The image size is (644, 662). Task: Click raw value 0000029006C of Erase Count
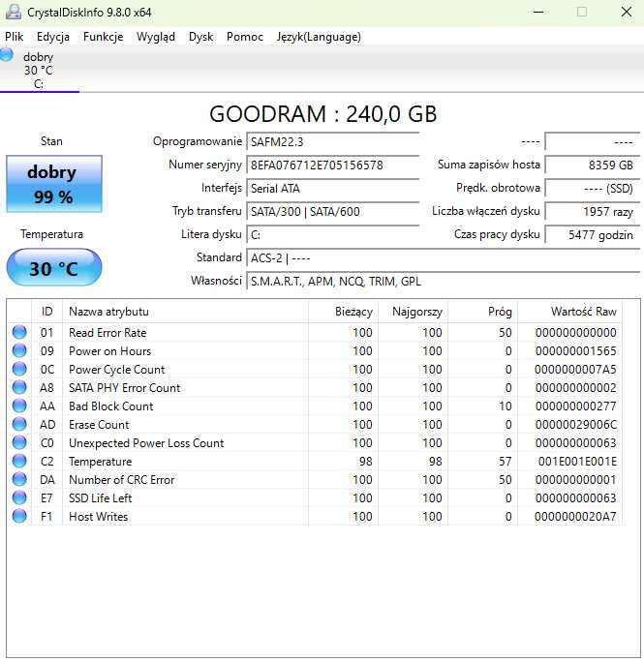click(575, 424)
